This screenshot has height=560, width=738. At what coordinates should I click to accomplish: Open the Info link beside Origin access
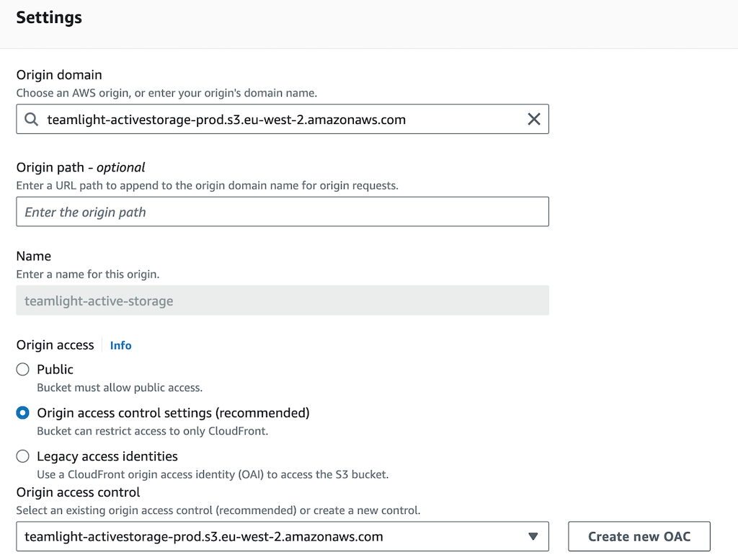tap(120, 345)
